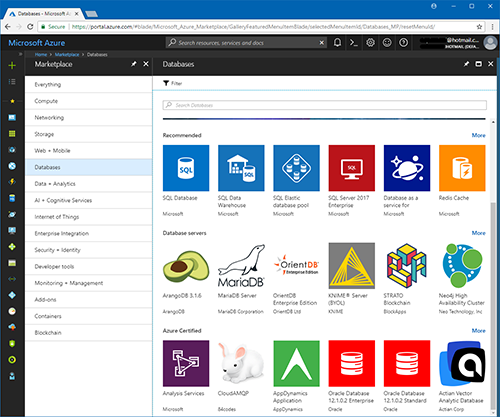500x417 pixels.
Task: Open the All services list icon
Action: click(12, 82)
